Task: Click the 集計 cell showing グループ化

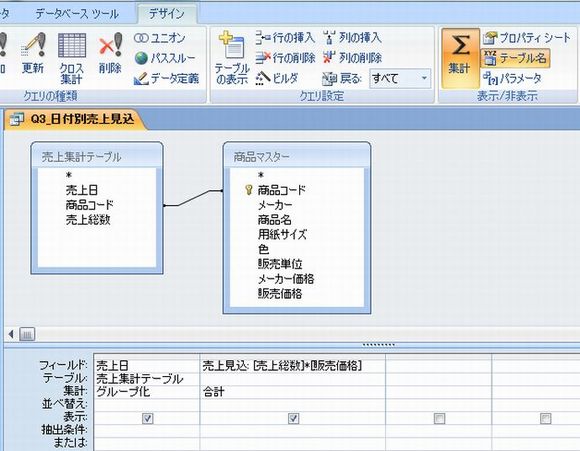Action: (147, 392)
